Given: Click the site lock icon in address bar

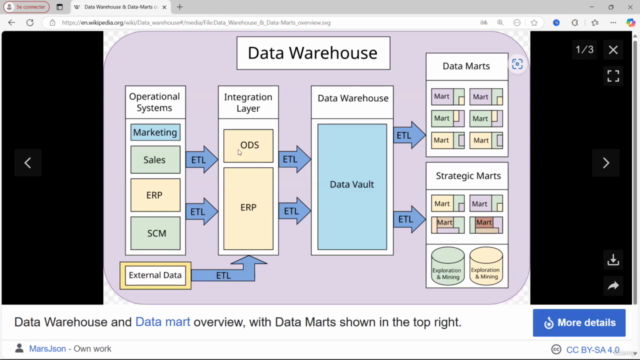Looking at the screenshot, I should pyautogui.click(x=52, y=23).
